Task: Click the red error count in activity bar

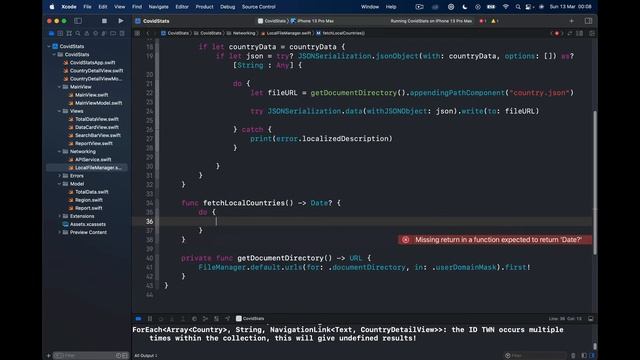Action: (x=482, y=21)
